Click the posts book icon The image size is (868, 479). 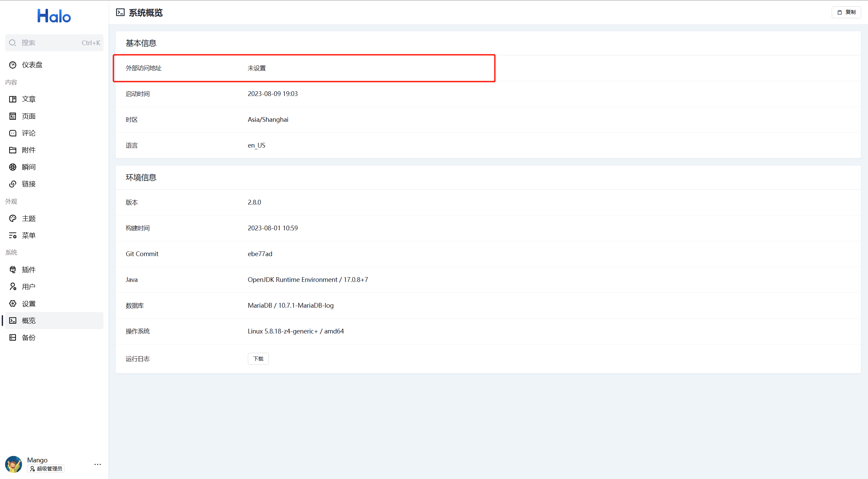click(x=13, y=99)
